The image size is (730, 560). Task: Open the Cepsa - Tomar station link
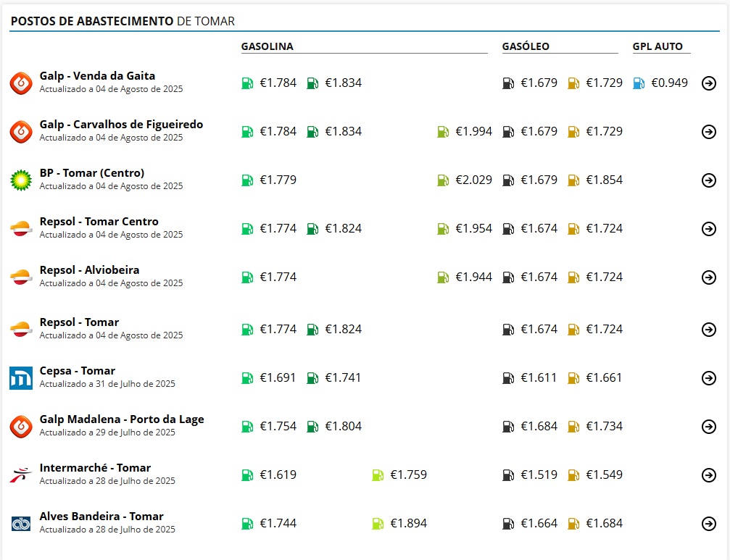click(78, 371)
